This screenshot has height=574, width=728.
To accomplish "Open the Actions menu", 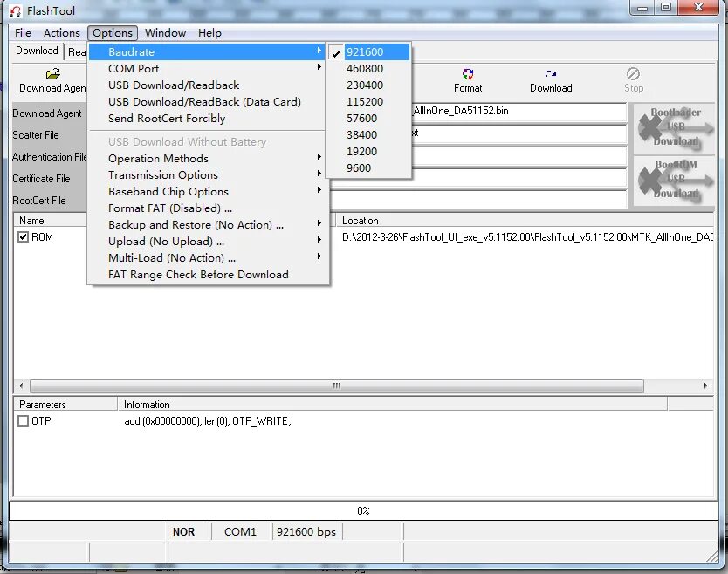I will pyautogui.click(x=61, y=33).
